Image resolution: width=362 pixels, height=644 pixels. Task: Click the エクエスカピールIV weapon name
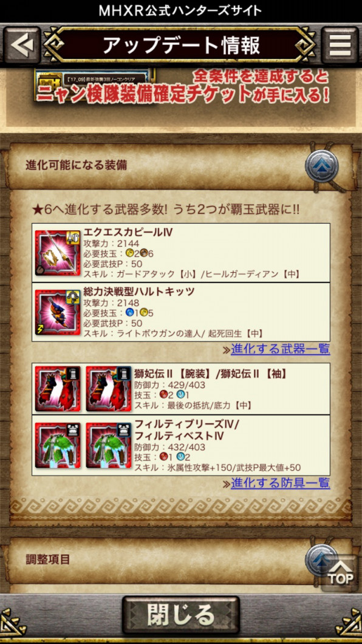coord(129,233)
